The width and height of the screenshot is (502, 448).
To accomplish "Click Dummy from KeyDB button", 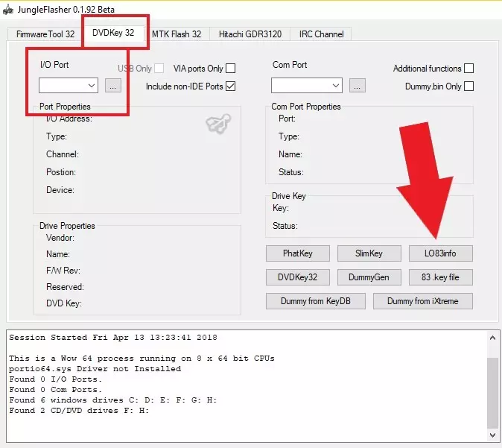I will pyautogui.click(x=316, y=301).
